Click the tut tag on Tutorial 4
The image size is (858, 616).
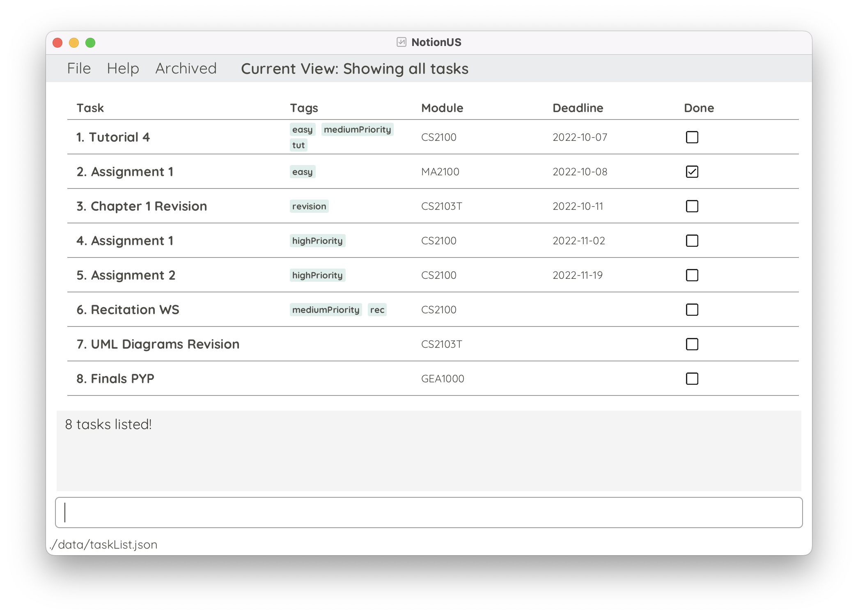[298, 145]
